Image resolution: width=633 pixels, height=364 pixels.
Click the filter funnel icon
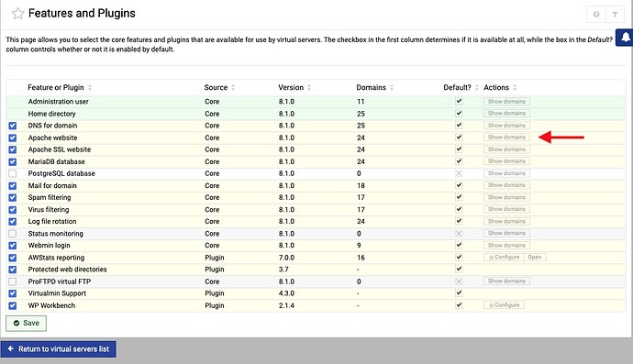pyautogui.click(x=615, y=14)
